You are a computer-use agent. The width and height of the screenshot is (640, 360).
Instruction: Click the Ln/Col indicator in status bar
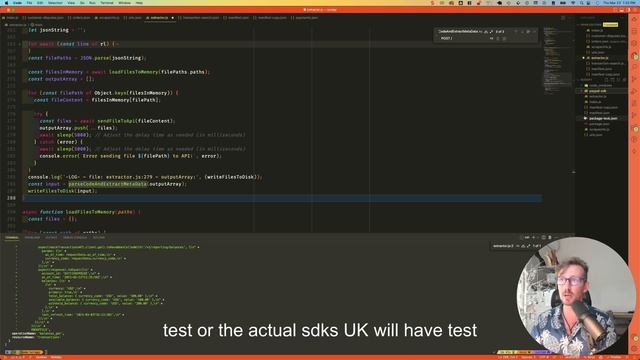[507, 357]
